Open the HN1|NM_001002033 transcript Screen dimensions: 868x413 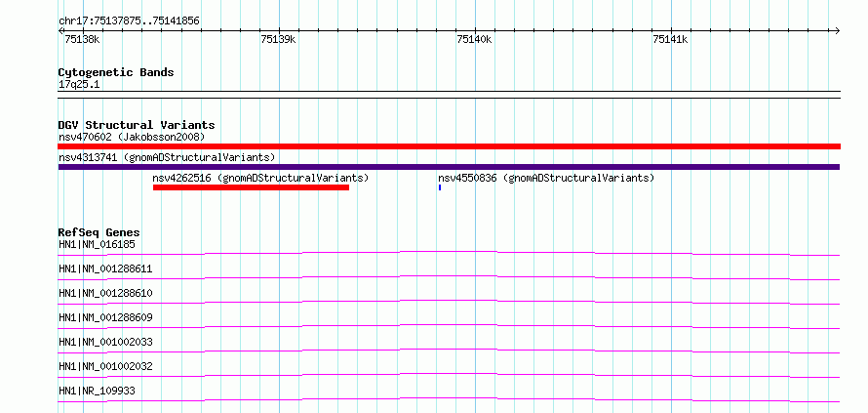pyautogui.click(x=105, y=342)
